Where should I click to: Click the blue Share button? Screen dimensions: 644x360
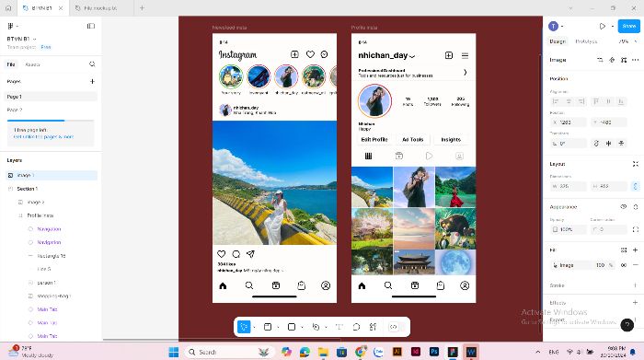628,26
